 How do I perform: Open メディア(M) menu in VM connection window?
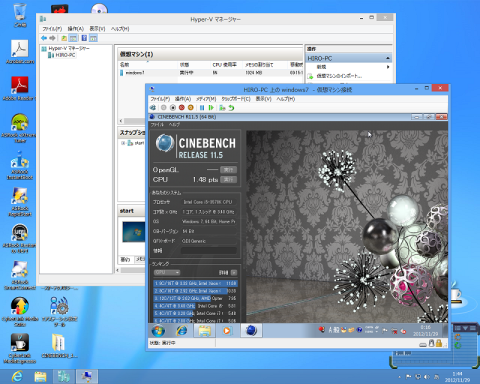point(206,99)
